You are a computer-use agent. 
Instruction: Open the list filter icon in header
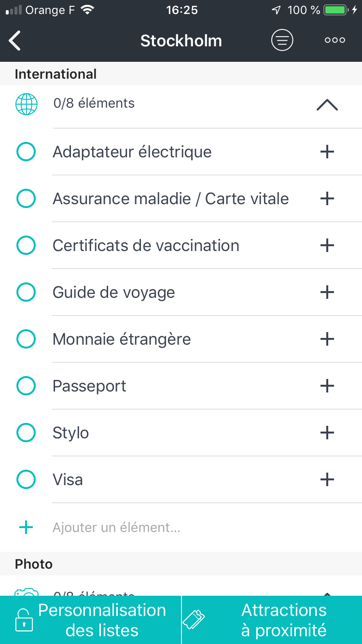point(282,40)
